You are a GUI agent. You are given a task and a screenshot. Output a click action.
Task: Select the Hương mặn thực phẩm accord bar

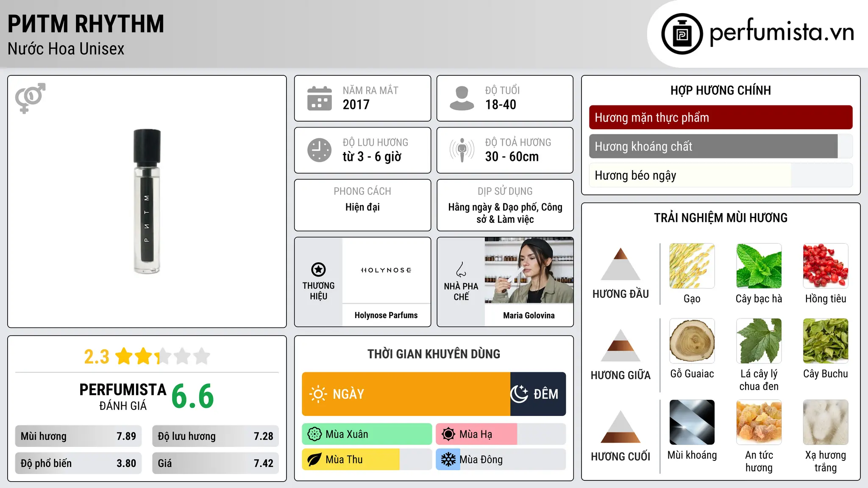pyautogui.click(x=721, y=117)
